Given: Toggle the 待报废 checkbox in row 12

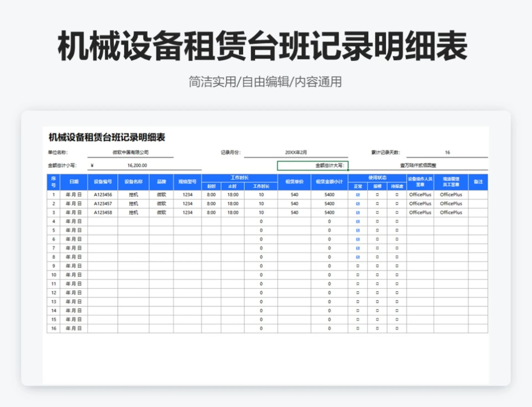Looking at the screenshot, I should pyautogui.click(x=397, y=292).
